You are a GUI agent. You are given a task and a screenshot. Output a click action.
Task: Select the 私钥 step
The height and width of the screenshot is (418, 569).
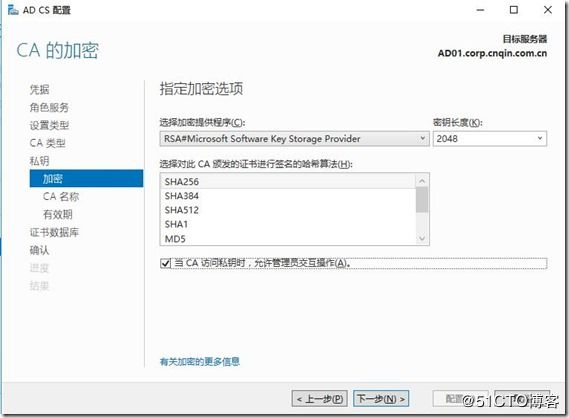pyautogui.click(x=39, y=161)
